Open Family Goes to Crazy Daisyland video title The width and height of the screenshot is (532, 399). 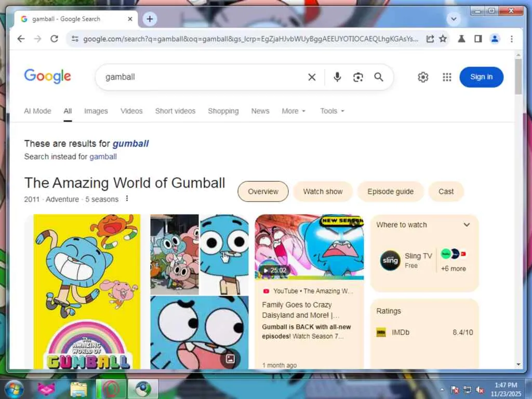300,310
